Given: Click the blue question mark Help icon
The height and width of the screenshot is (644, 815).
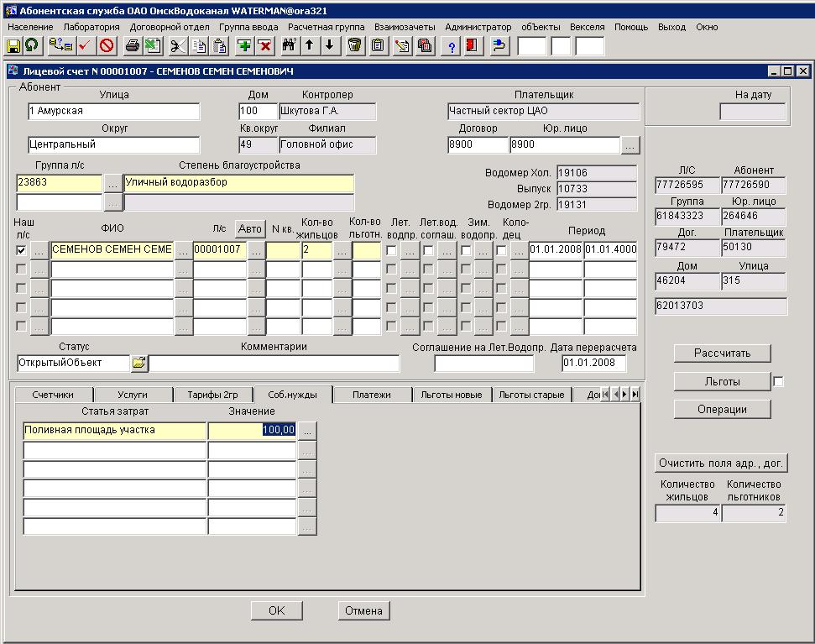Looking at the screenshot, I should [x=452, y=45].
